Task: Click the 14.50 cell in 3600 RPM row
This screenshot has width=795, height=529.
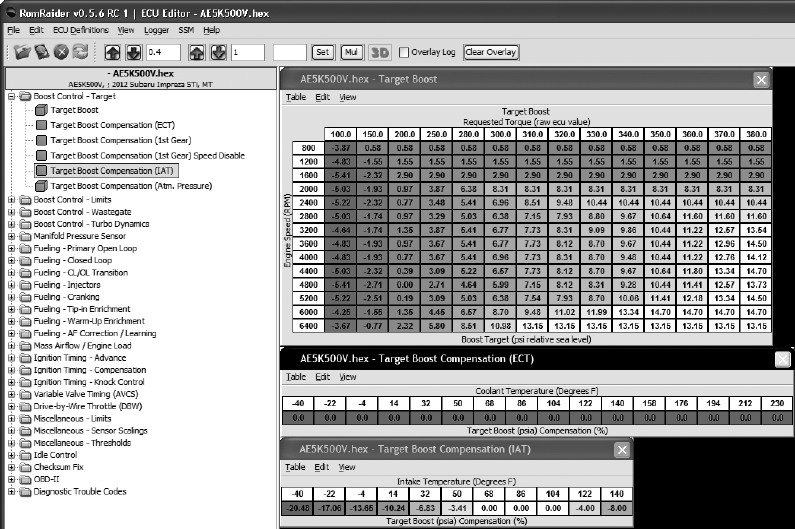Action: tap(756, 243)
